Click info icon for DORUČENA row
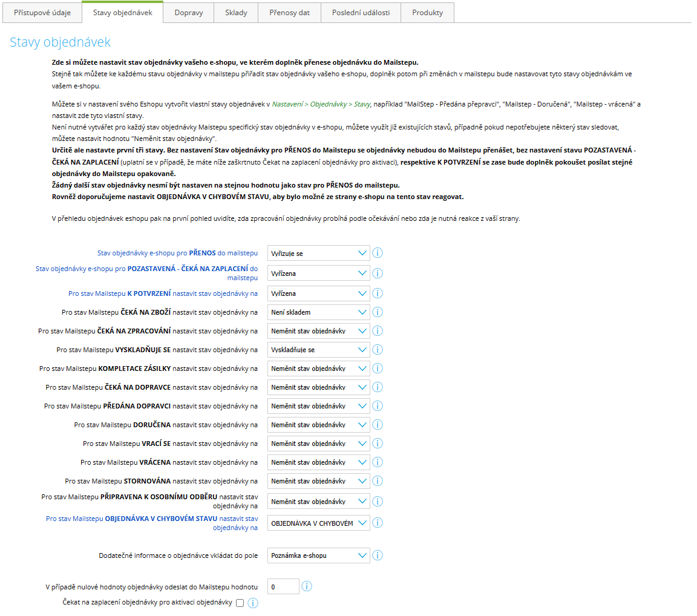 [378, 425]
